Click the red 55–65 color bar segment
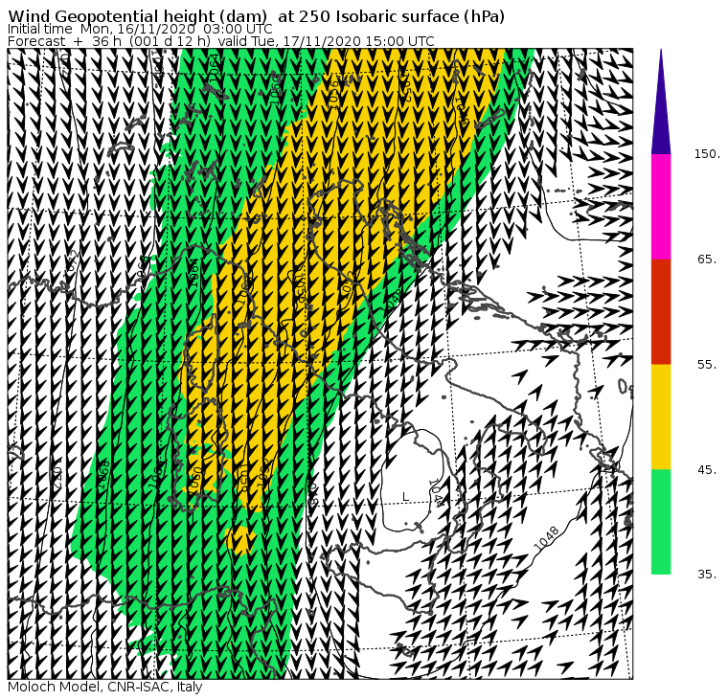Screen dimensions: 728x700 (661, 311)
